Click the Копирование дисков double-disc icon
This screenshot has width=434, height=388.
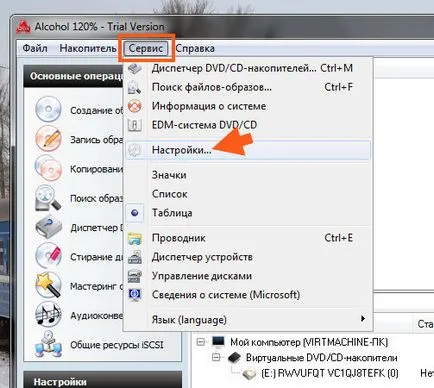coord(48,168)
